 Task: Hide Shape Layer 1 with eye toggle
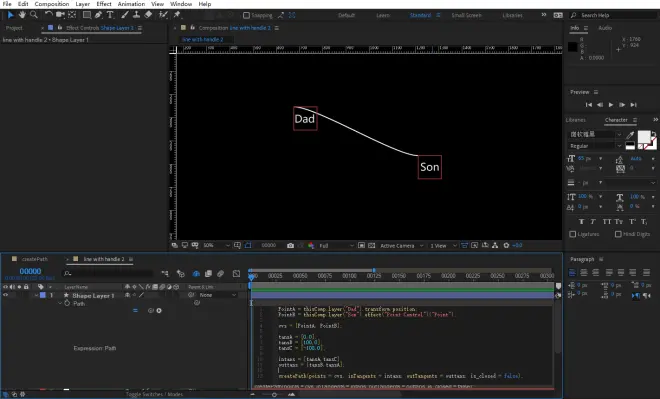[x=5, y=295]
